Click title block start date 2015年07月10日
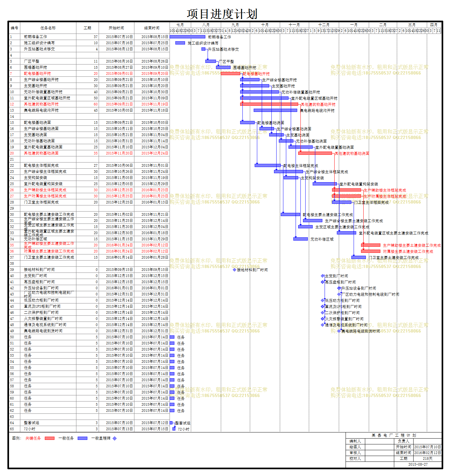 click(428, 447)
